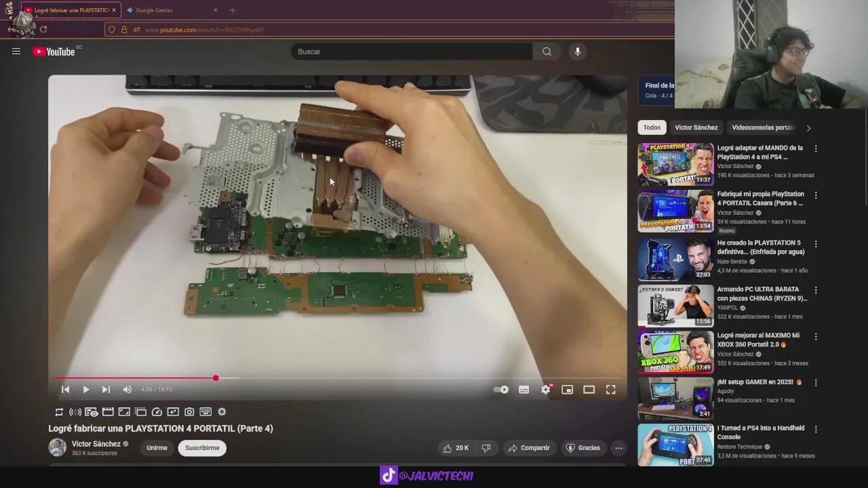Click the audio boost broadcast icon
This screenshot has height=488, width=868.
pyautogui.click(x=75, y=411)
